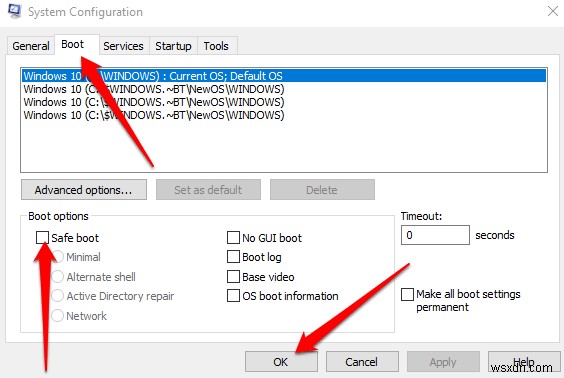Select the Current OS; Default OS entry
The width and height of the screenshot is (564, 378).
pyautogui.click(x=284, y=76)
